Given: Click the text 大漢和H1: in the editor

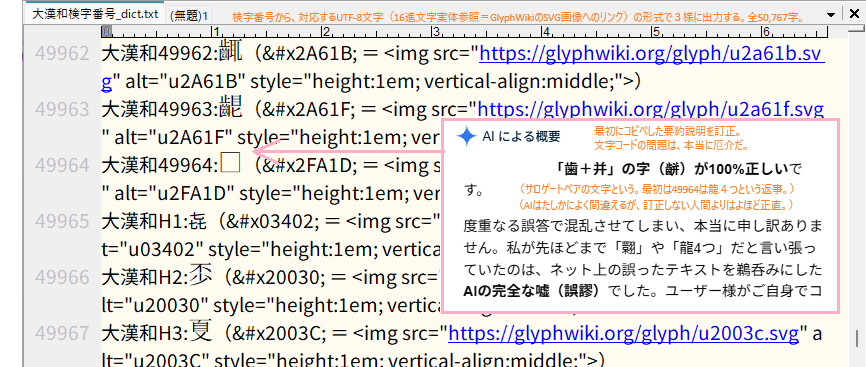Looking at the screenshot, I should pos(146,221).
